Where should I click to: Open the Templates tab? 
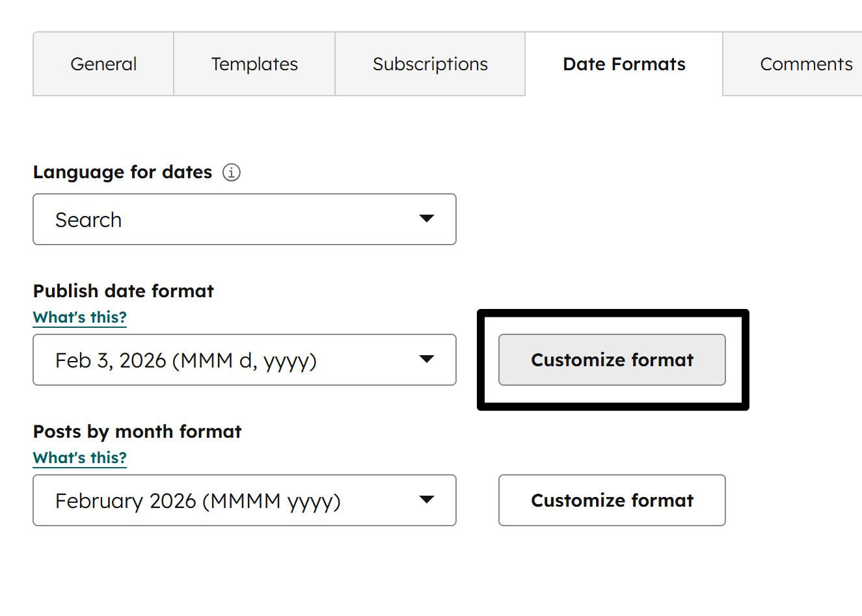[x=254, y=64]
